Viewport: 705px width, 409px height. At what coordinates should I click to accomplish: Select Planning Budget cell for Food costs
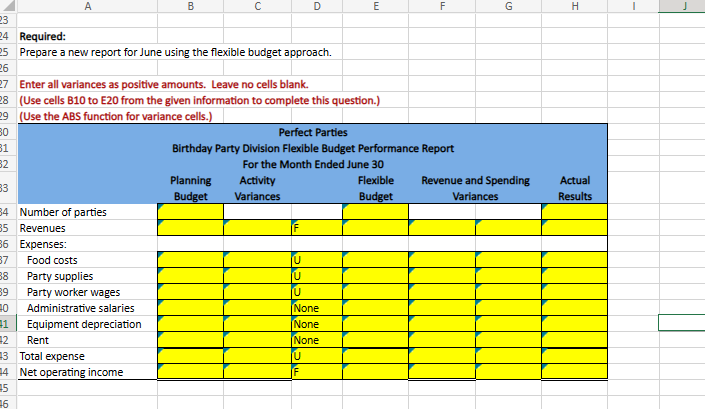pos(191,260)
